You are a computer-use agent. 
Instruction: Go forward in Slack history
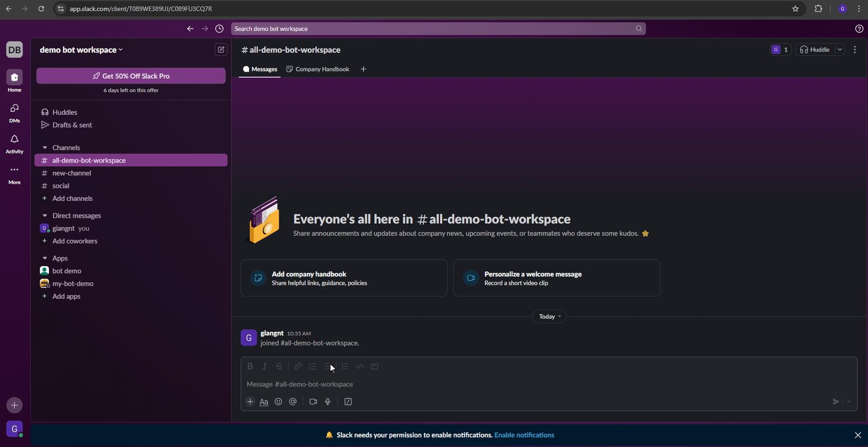click(205, 29)
